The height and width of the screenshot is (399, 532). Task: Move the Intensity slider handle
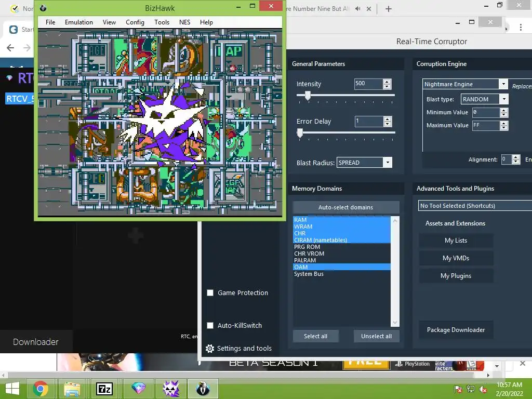coord(308,96)
